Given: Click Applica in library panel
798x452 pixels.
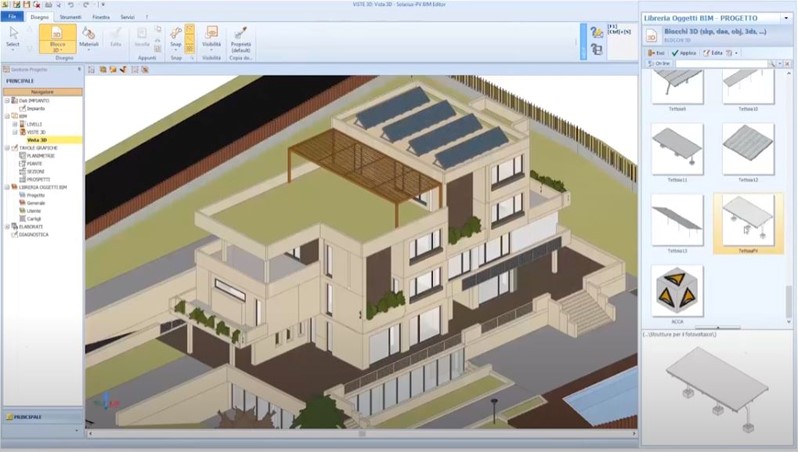Looking at the screenshot, I should pos(684,53).
